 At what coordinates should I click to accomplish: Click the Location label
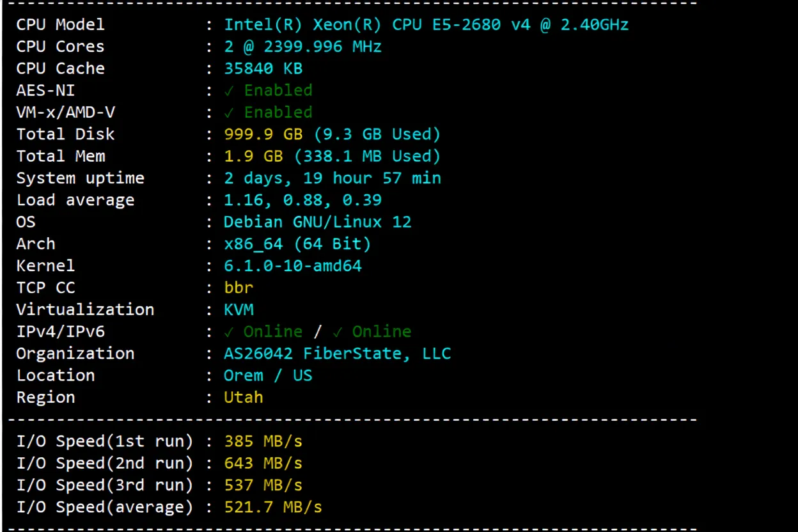(x=56, y=375)
